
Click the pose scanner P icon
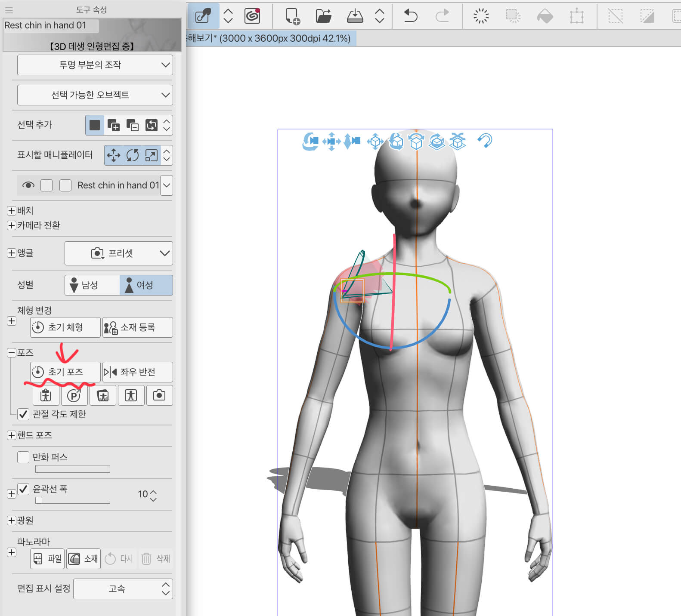point(74,395)
